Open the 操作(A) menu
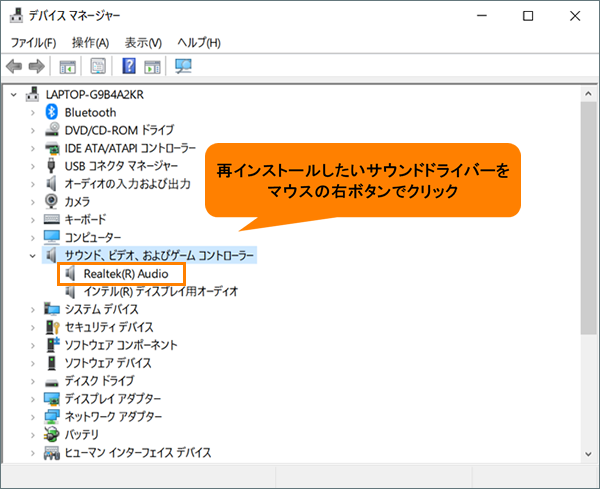The image size is (600, 489). point(91,42)
